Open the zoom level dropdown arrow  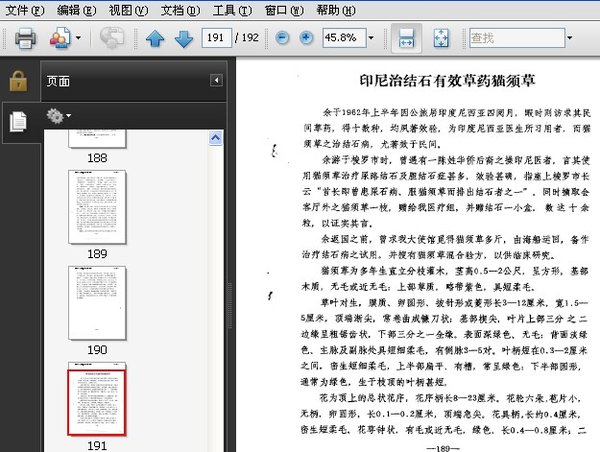click(371, 38)
